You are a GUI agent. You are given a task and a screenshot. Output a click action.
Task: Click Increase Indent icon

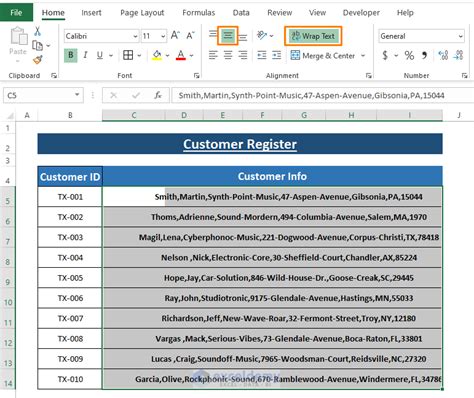coord(277,55)
